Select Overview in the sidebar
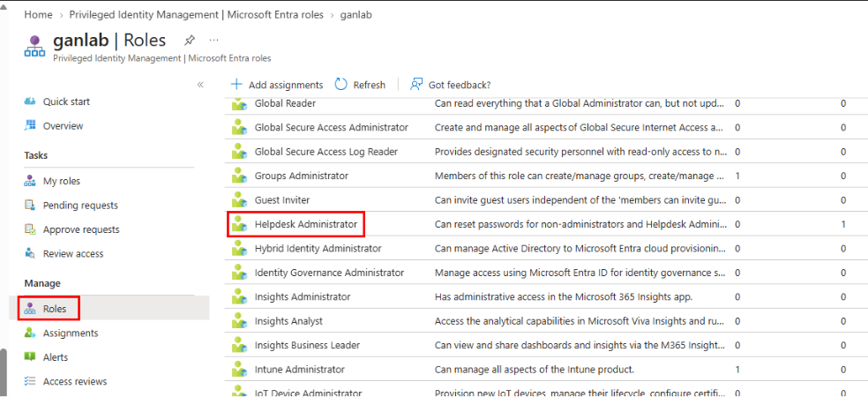 coord(64,125)
